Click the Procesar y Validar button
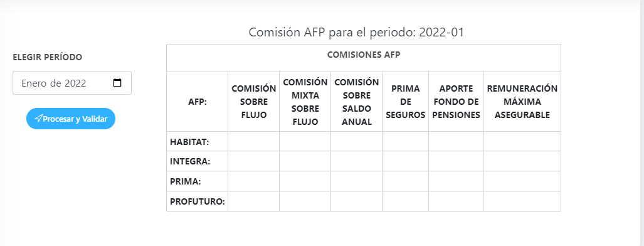 [71, 119]
